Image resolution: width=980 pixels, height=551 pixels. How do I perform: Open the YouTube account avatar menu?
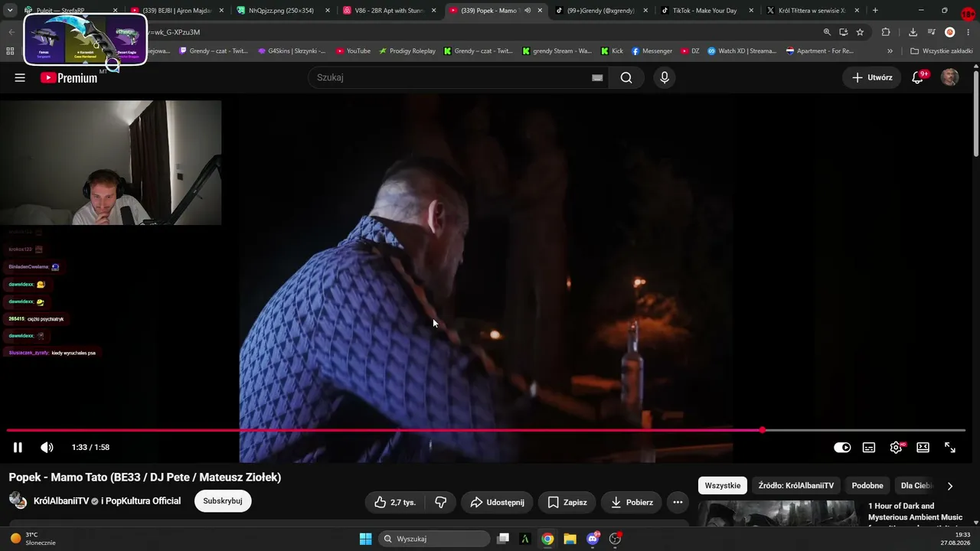point(949,77)
